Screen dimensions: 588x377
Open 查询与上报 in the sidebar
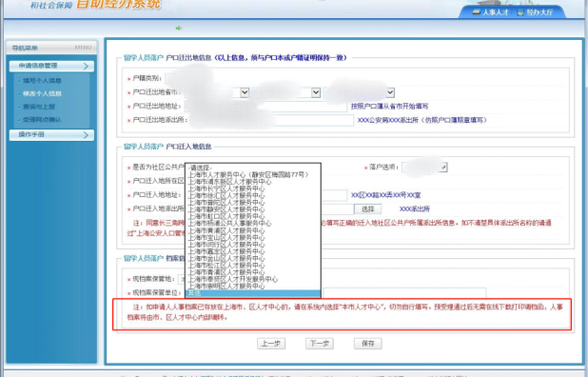39,107
